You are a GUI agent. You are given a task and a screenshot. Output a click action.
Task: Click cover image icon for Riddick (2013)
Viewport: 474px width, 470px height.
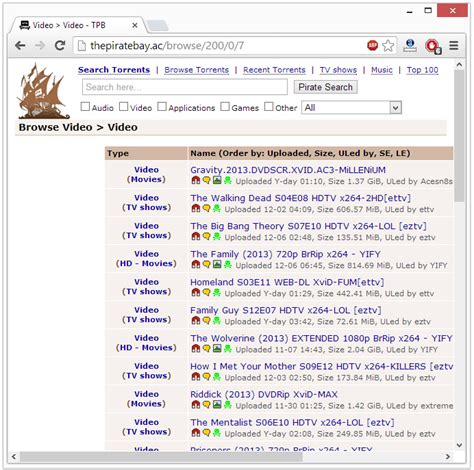217,405
